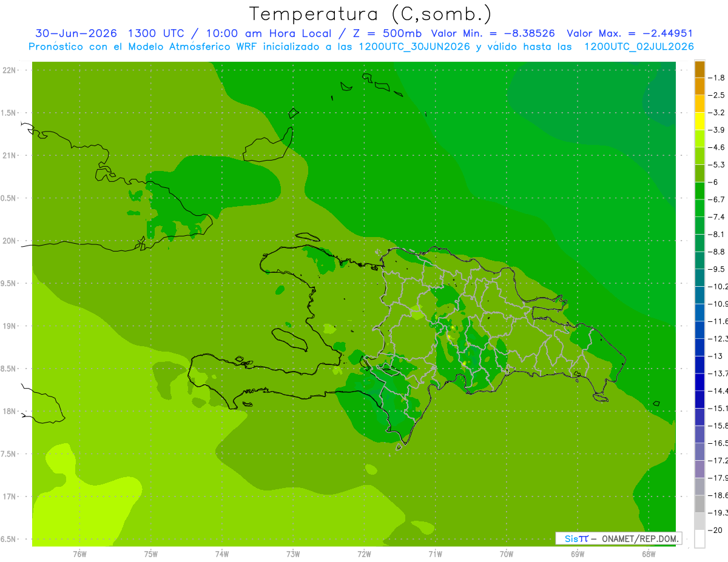
Task: Click "Valor Max. = -2.44951" text
Action: (x=630, y=33)
